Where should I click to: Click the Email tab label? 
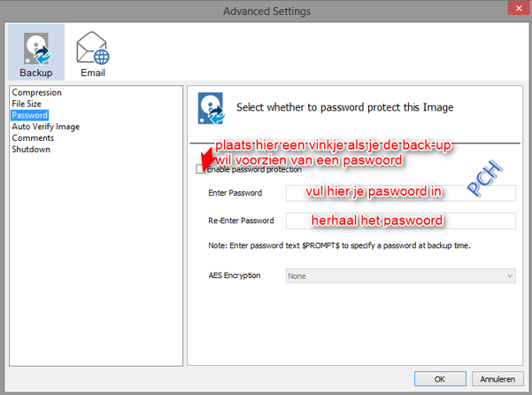[x=93, y=73]
